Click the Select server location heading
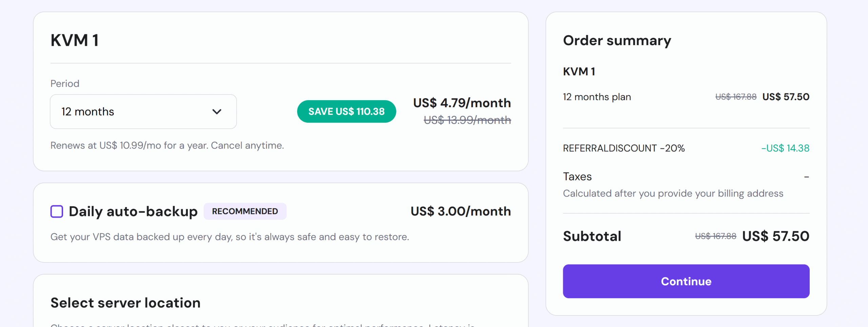The height and width of the screenshot is (327, 868). [125, 303]
